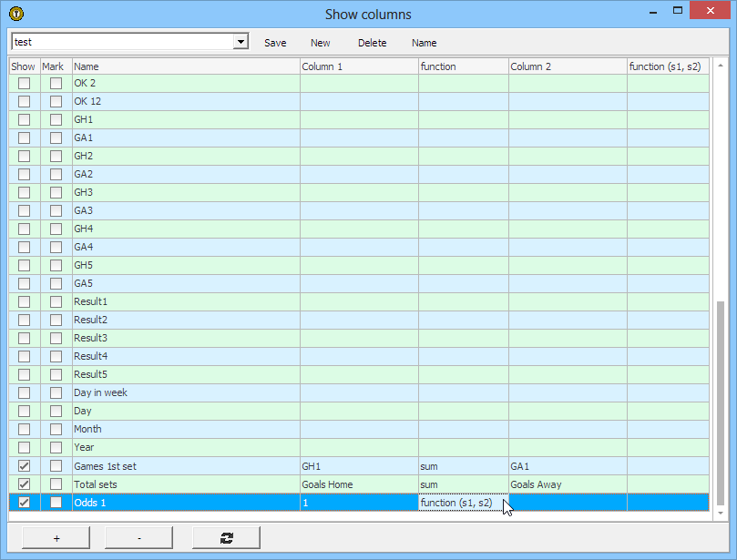737x560 pixels.
Task: Click the application icon in title bar
Action: click(15, 14)
